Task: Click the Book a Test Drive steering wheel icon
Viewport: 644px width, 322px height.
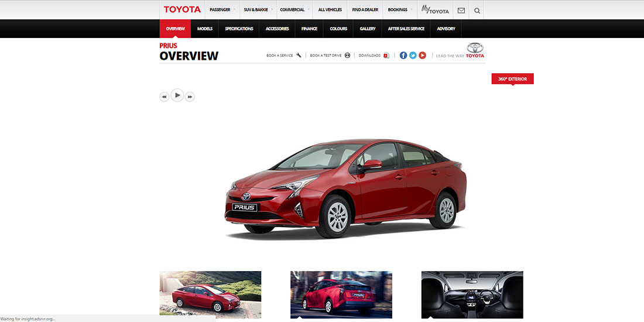Action: 347,55
